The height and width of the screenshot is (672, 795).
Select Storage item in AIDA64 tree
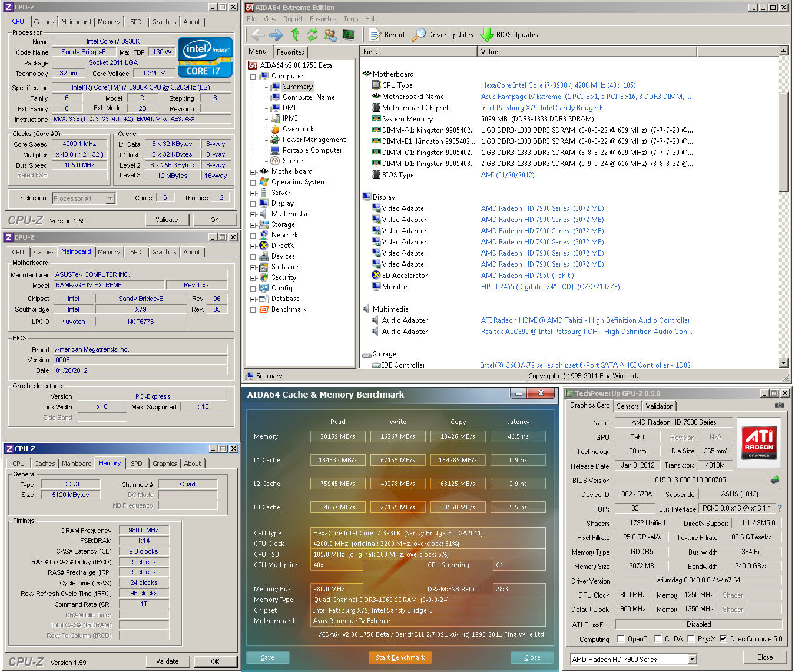283,224
